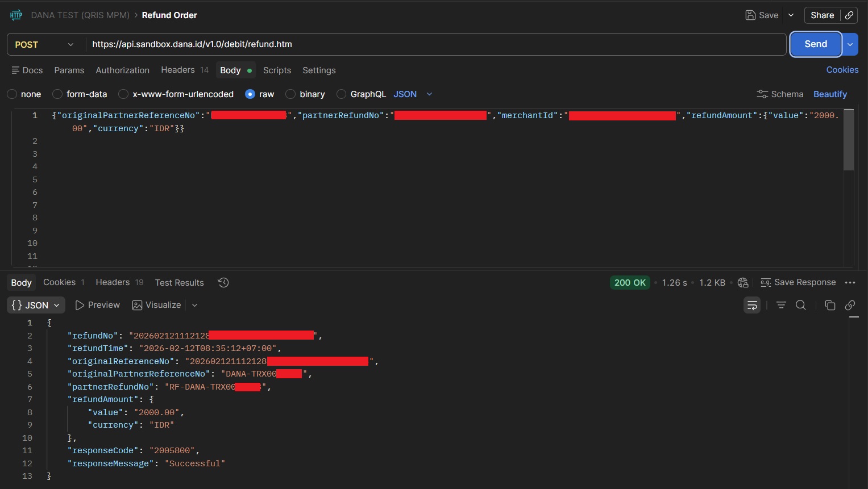Click Save Response button

pyautogui.click(x=798, y=283)
